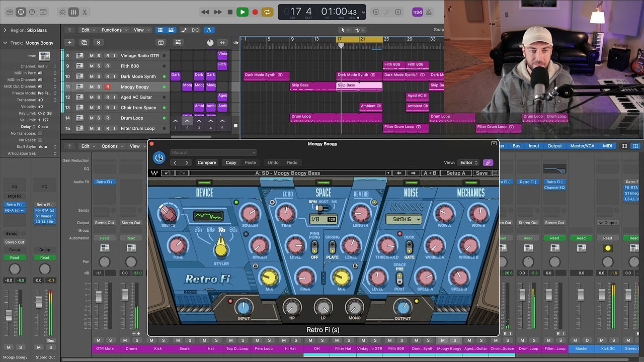
Task: Go to next preset with right chevron
Action: coord(187,163)
